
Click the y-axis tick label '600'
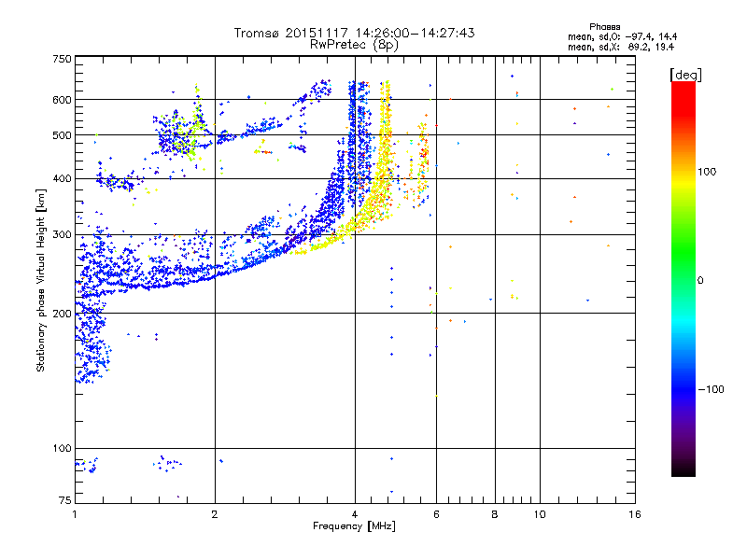pyautogui.click(x=62, y=100)
